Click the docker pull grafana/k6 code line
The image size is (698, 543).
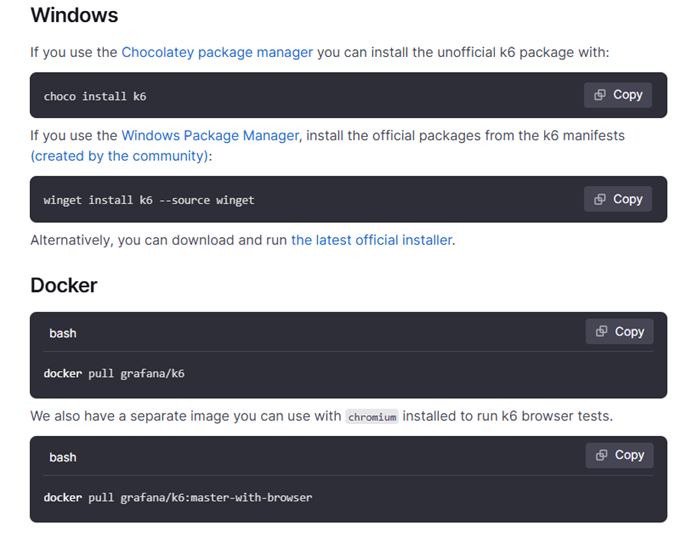[x=114, y=373]
